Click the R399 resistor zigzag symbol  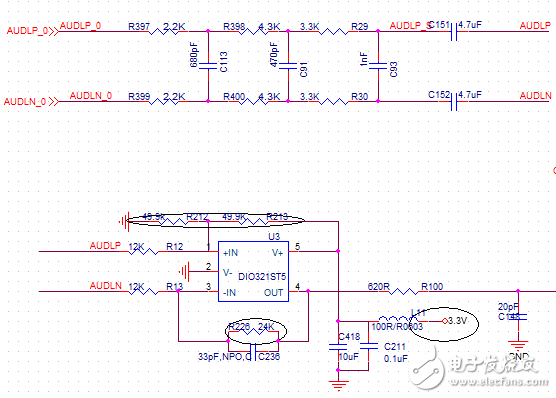(163, 102)
